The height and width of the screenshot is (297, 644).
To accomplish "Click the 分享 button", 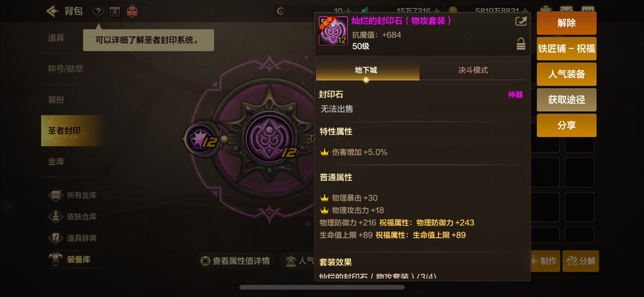I will coord(567,125).
